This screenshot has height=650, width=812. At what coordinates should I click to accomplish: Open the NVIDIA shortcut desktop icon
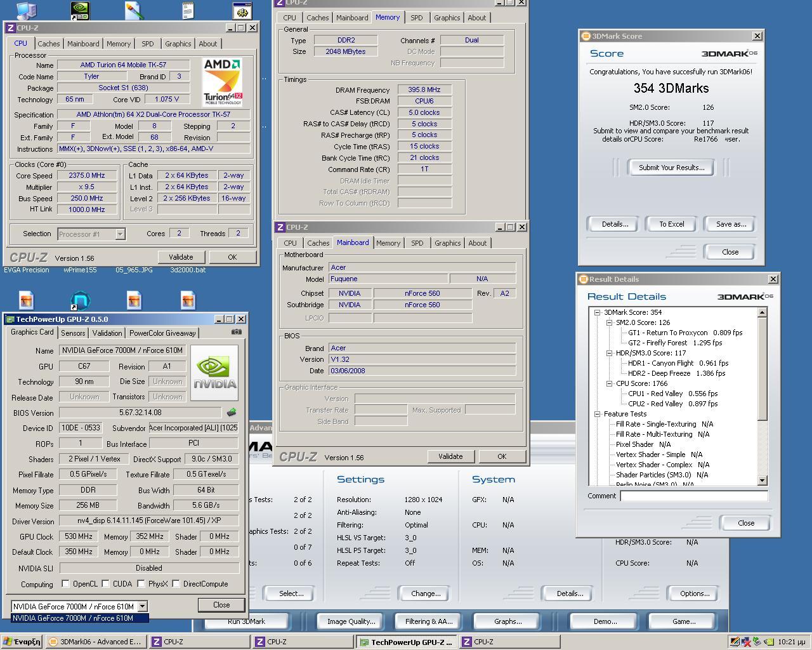tap(80, 10)
